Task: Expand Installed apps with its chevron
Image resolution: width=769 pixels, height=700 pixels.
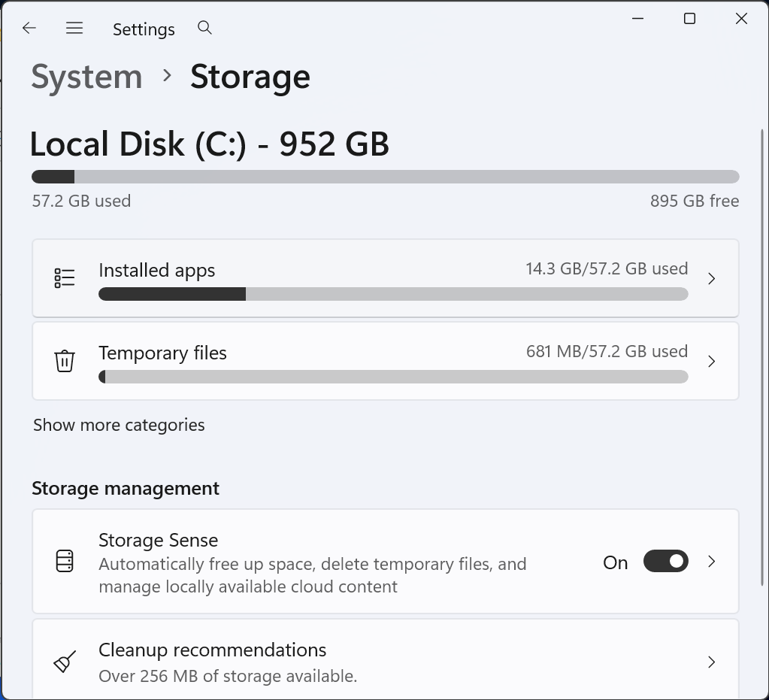Action: coord(711,279)
